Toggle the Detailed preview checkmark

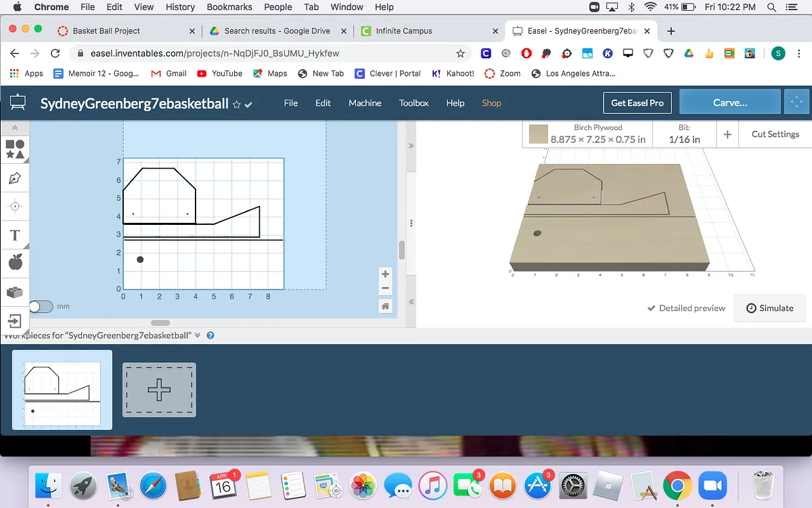(651, 308)
